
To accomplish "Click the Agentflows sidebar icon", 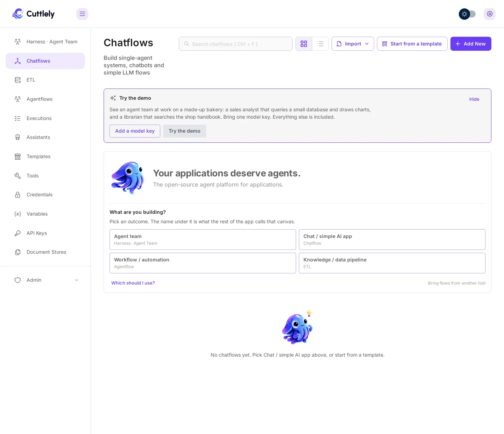I will pyautogui.click(x=17, y=99).
